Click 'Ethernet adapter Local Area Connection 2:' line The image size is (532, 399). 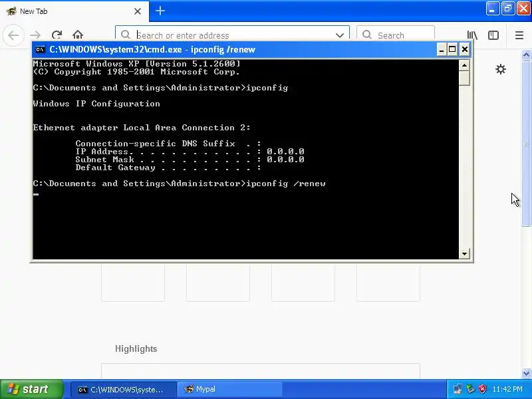142,128
